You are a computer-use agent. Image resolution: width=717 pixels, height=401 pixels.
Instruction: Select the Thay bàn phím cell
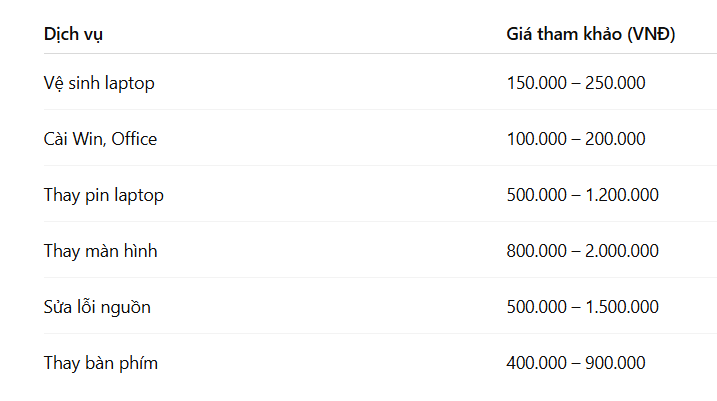(x=101, y=363)
